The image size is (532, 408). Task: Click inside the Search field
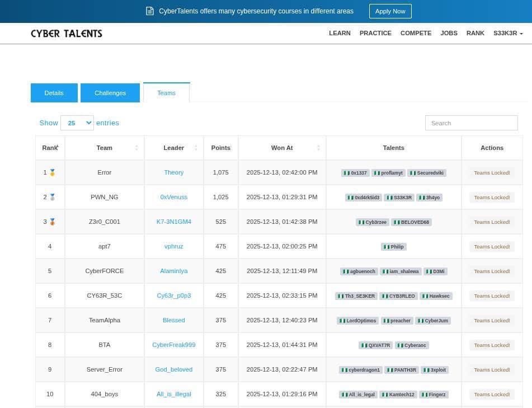(471, 123)
